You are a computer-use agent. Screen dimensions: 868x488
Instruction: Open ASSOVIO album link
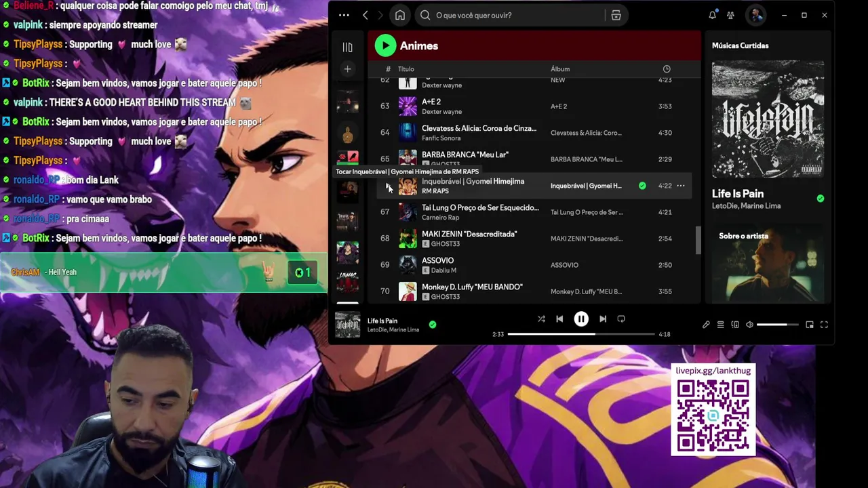point(564,265)
